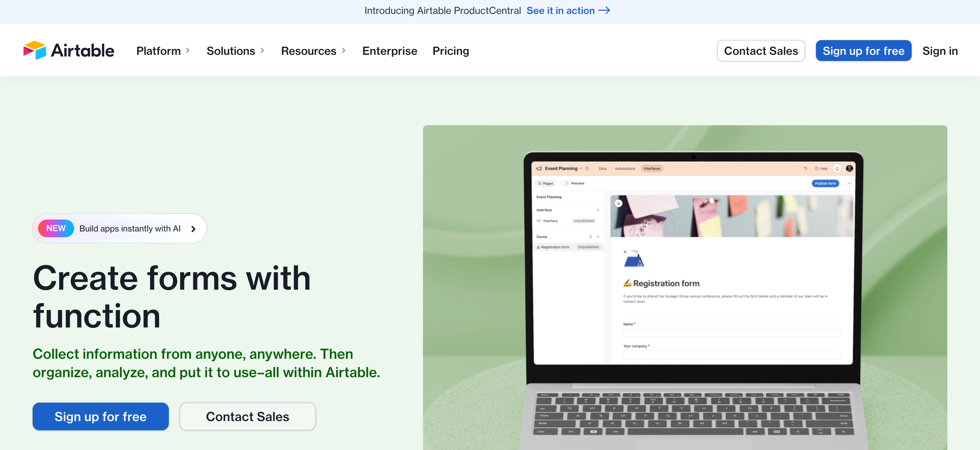Screen dimensions: 980x450
Task: Click the Name input field
Action: 732,333
